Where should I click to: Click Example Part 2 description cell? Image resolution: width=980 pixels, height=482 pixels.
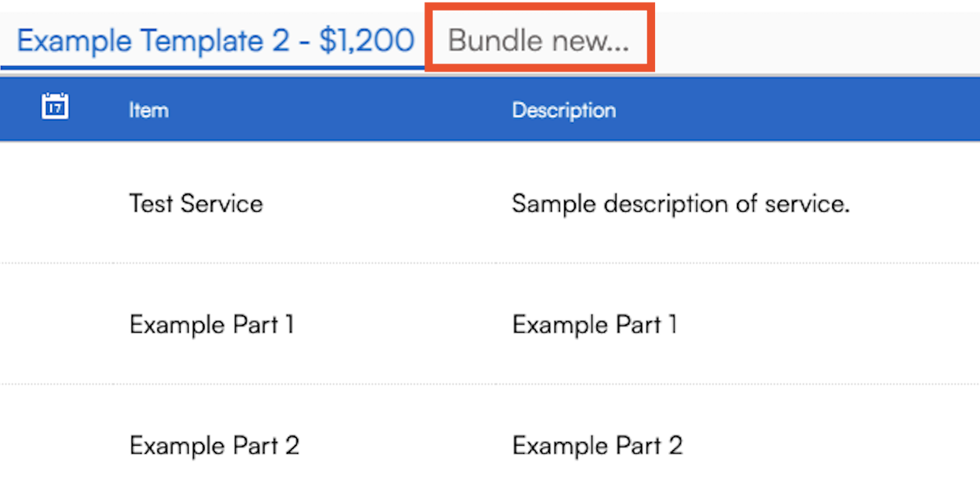(597, 446)
